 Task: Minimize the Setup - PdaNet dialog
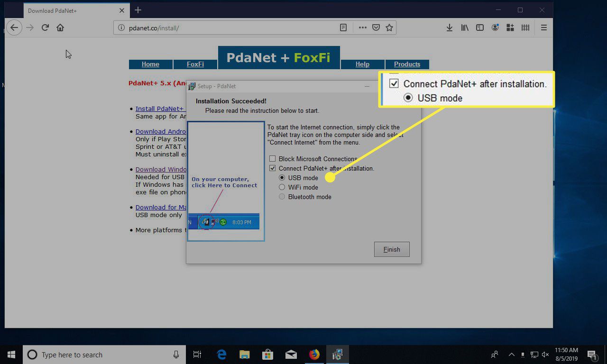tap(367, 86)
